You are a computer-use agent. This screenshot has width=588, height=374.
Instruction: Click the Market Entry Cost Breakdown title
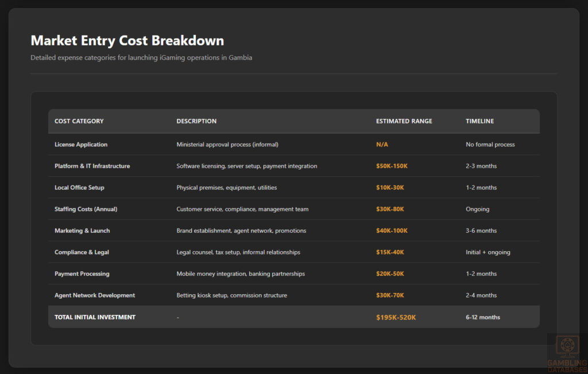[x=127, y=40]
